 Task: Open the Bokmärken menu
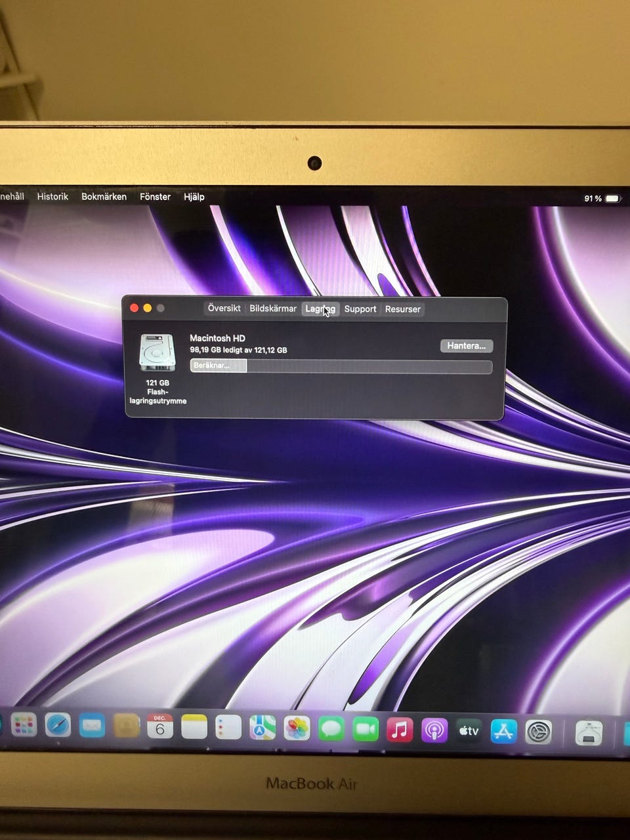pyautogui.click(x=104, y=196)
